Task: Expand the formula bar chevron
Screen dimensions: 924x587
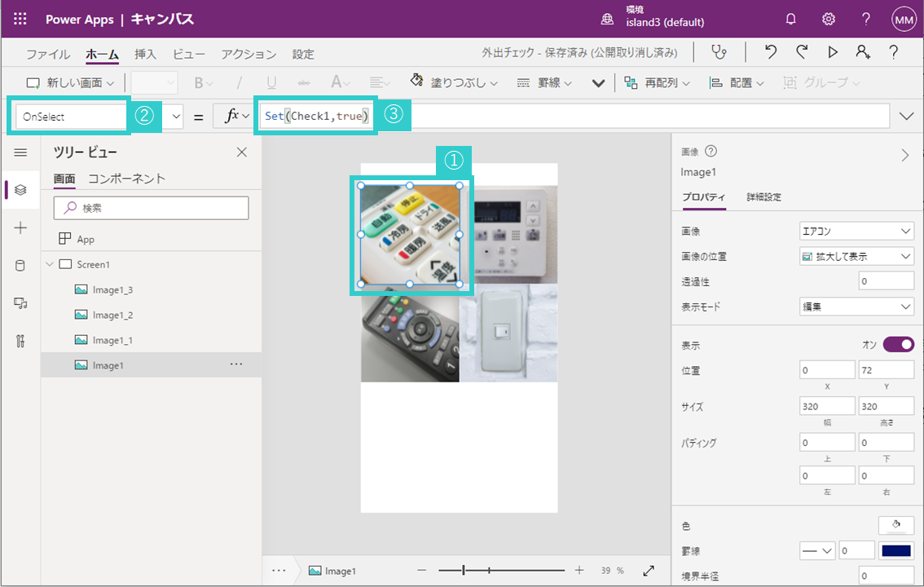Action: pyautogui.click(x=906, y=116)
